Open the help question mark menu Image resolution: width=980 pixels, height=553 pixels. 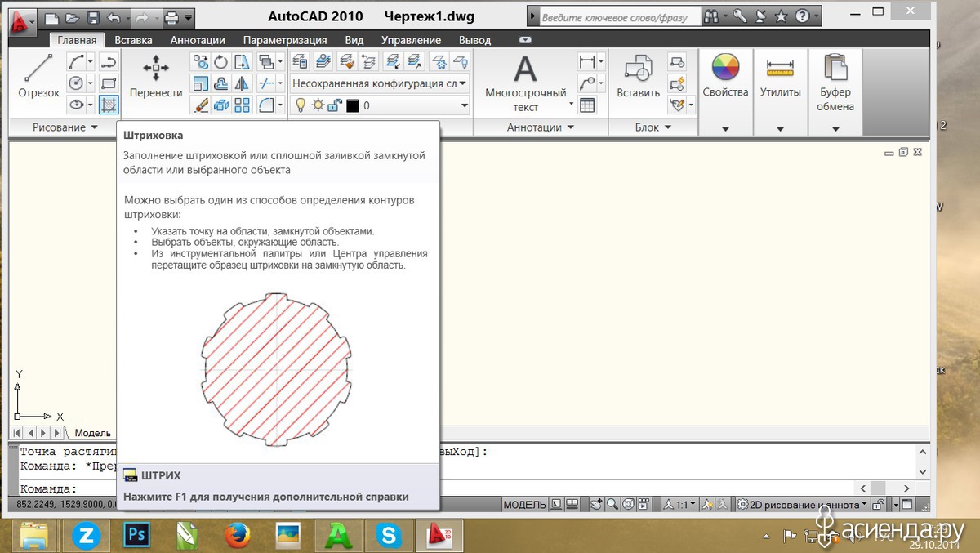coord(802,16)
